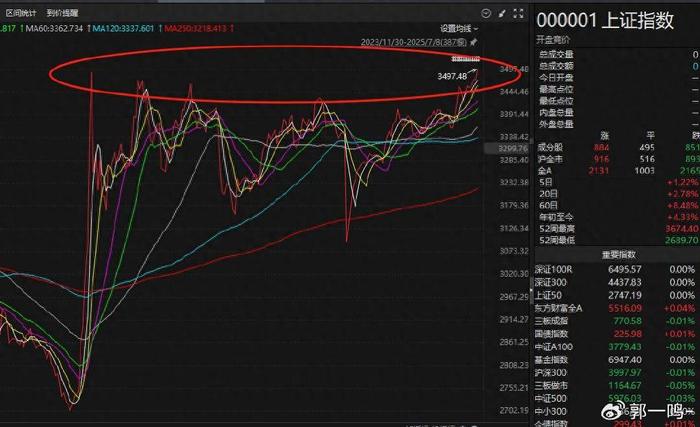This screenshot has height=427, width=700.
Task: Click the 平 column header
Action: [650, 135]
